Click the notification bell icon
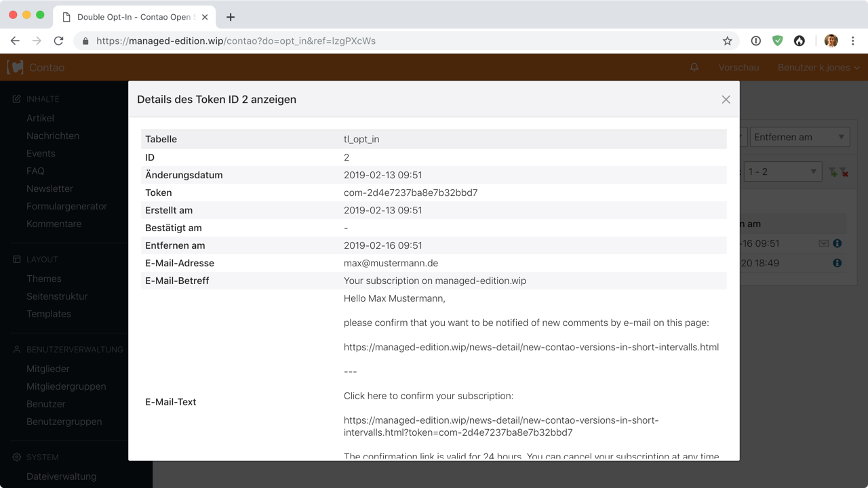The image size is (868, 488). pyautogui.click(x=694, y=68)
